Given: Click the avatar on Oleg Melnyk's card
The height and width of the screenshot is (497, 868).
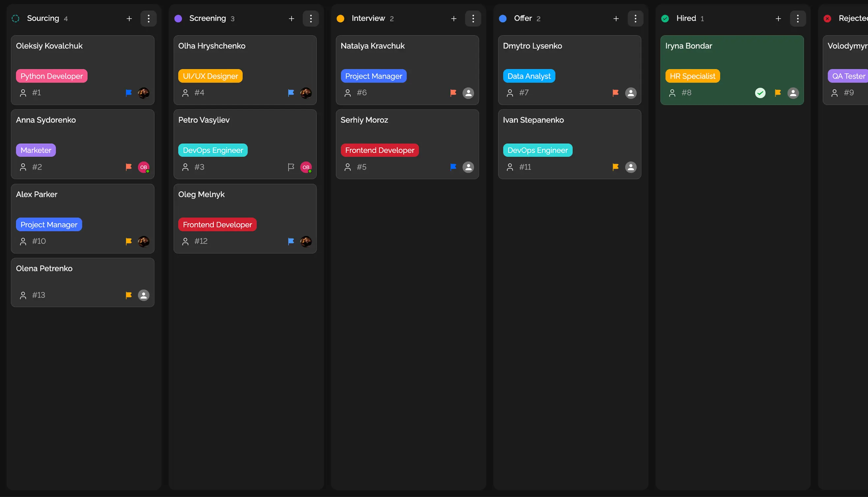Looking at the screenshot, I should [306, 241].
